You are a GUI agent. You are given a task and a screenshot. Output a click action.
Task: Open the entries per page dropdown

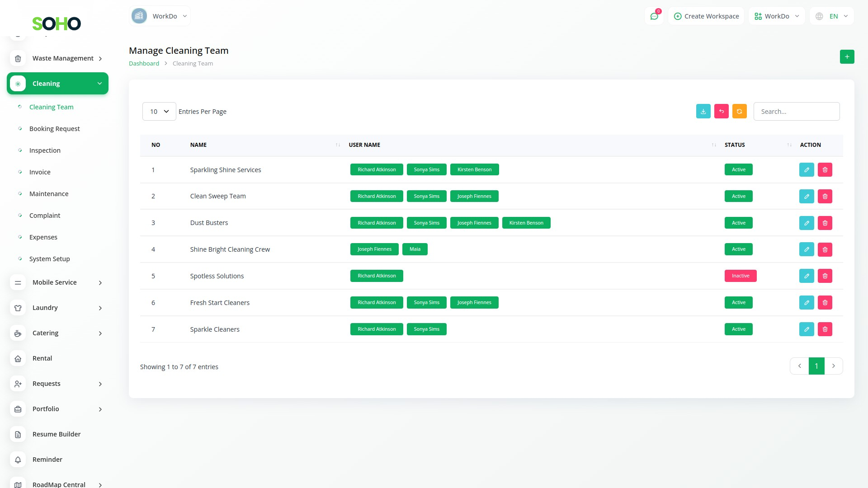[159, 112]
